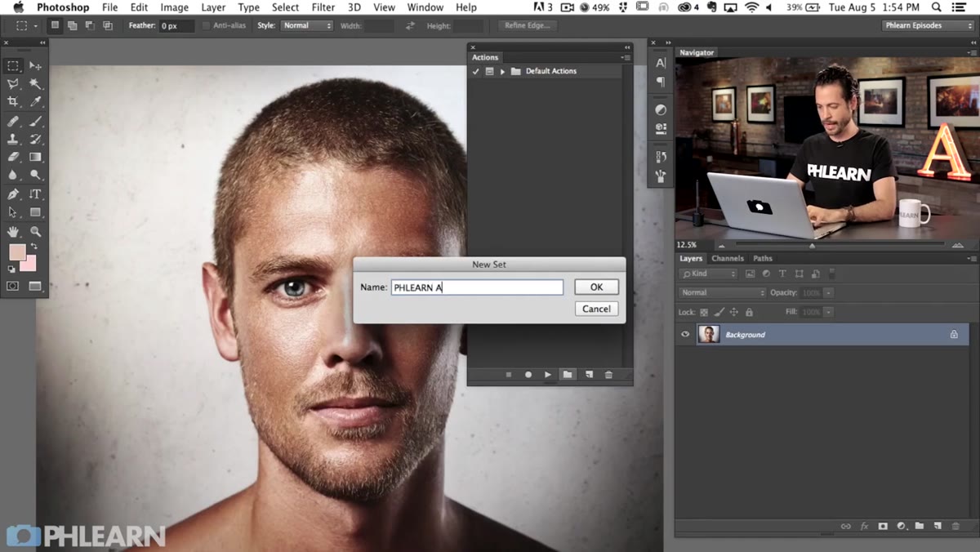Image resolution: width=980 pixels, height=552 pixels.
Task: Select the Zoom tool in toolbox
Action: pyautogui.click(x=35, y=232)
